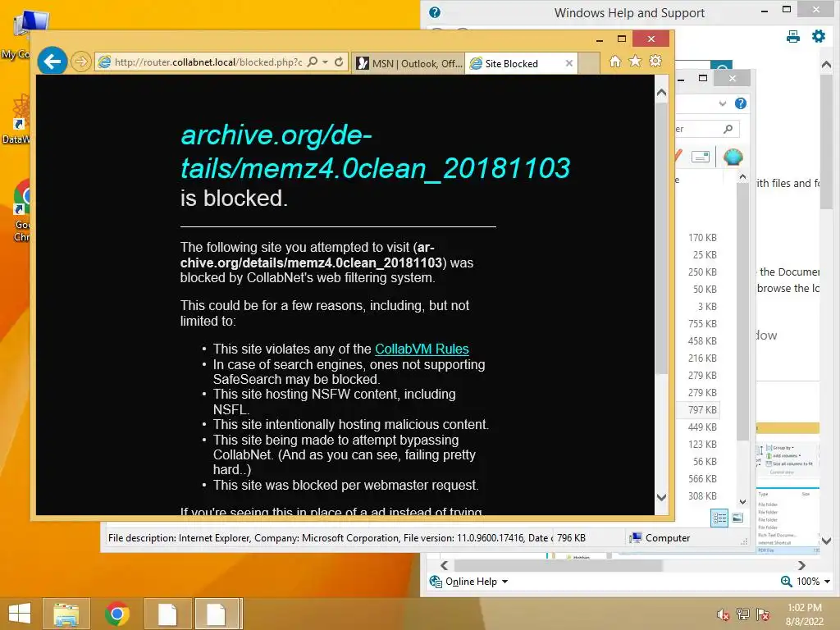
Task: Go to IE home page icon
Action: point(615,62)
